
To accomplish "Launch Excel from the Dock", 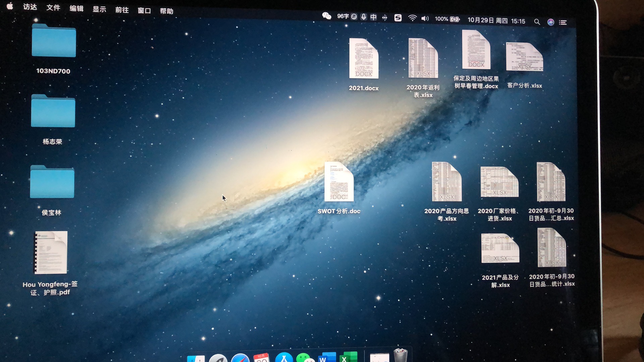I will click(x=348, y=357).
